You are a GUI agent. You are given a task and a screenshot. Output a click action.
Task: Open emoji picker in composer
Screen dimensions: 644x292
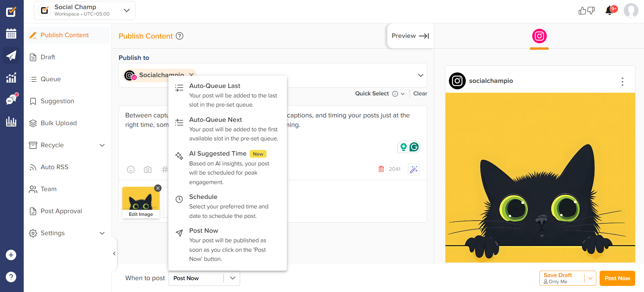(131, 170)
